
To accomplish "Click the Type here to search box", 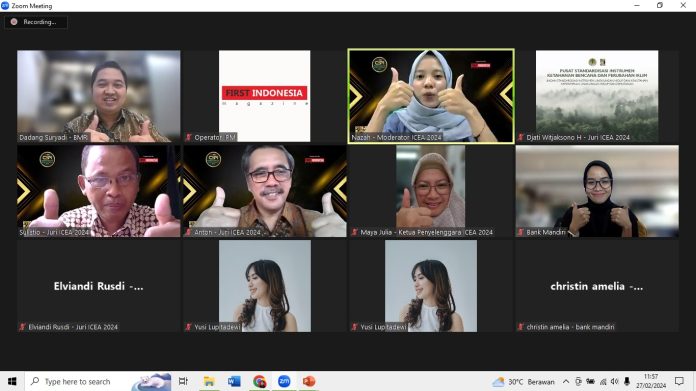I will pyautogui.click(x=78, y=381).
